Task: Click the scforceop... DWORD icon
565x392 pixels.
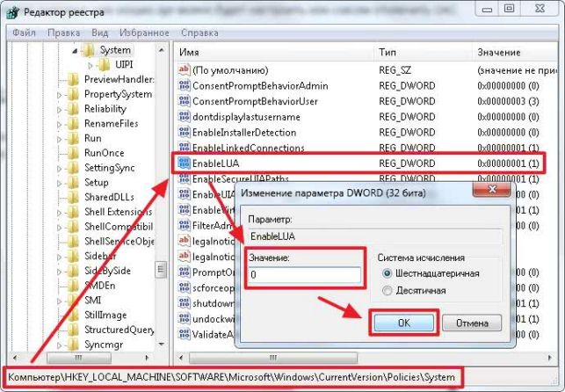Action: tap(184, 287)
